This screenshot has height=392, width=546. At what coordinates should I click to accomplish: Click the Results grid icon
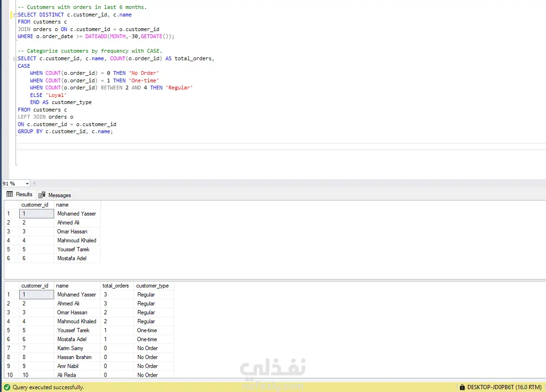click(x=10, y=194)
